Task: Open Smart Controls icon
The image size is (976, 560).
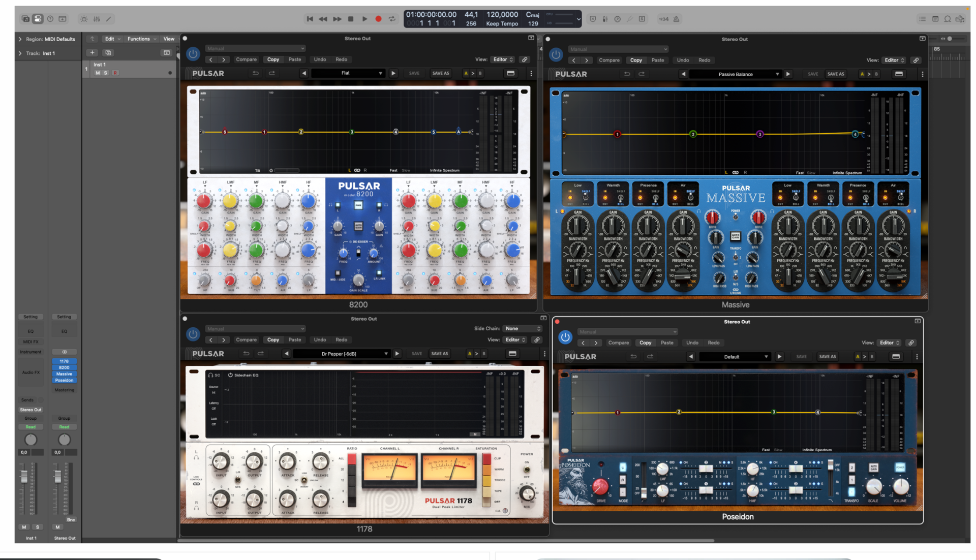Action: tap(84, 19)
